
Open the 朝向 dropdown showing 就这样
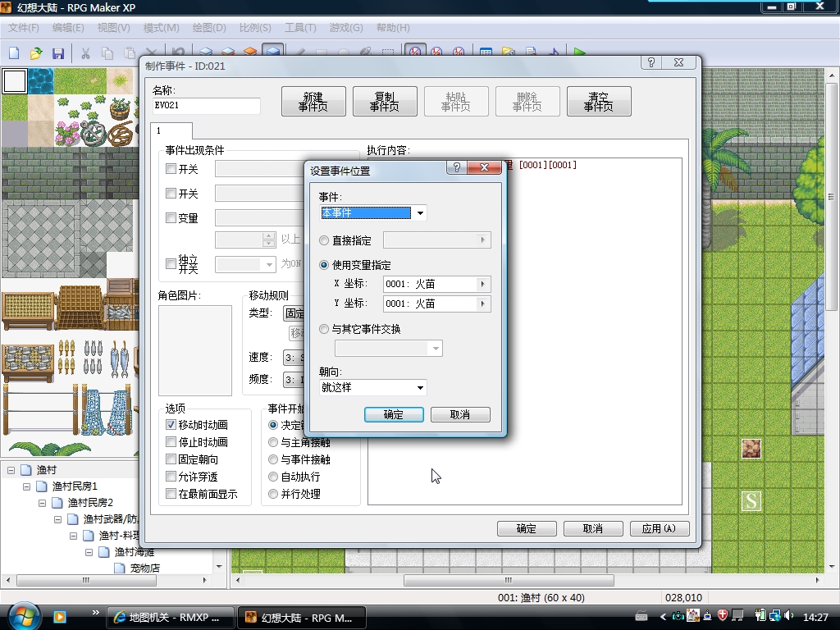pyautogui.click(x=373, y=387)
